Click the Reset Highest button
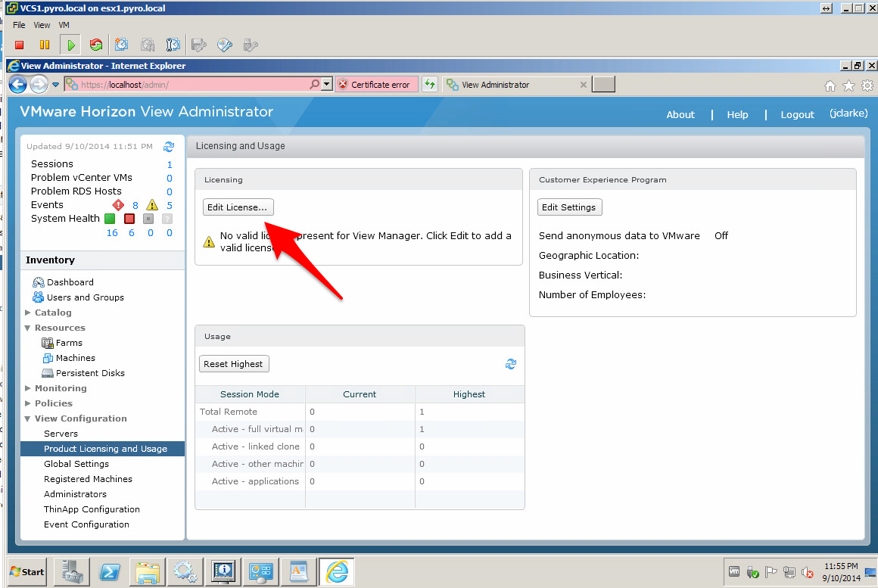878x588 pixels. (233, 364)
